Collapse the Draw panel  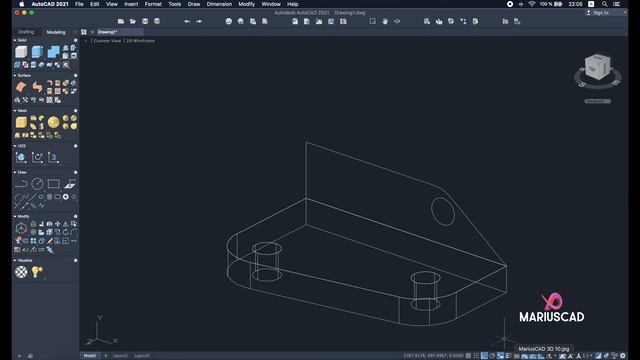tap(15, 172)
